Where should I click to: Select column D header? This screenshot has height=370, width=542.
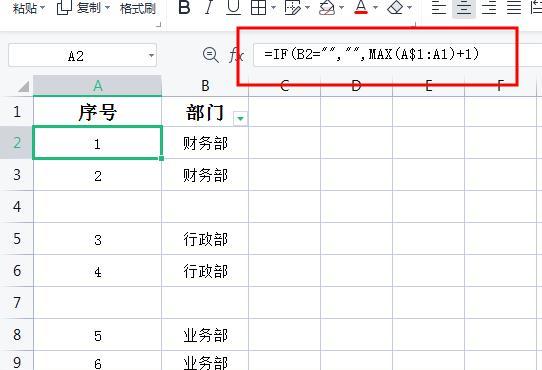[356, 85]
